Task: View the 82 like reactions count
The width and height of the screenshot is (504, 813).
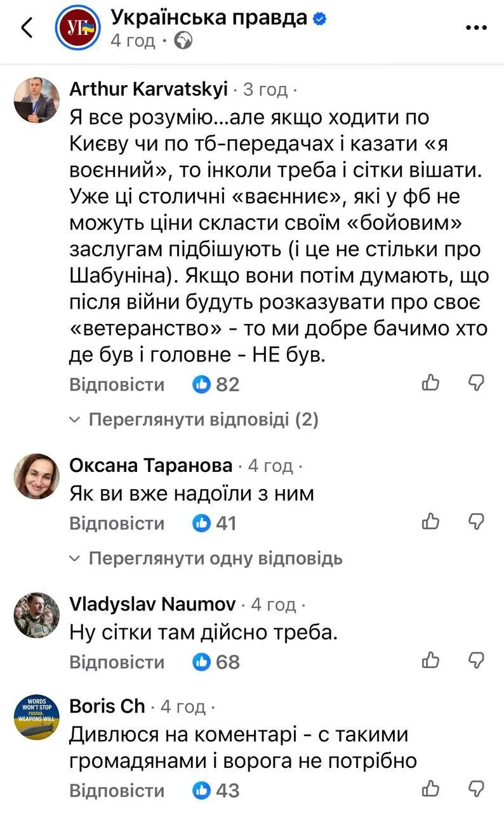Action: (216, 384)
